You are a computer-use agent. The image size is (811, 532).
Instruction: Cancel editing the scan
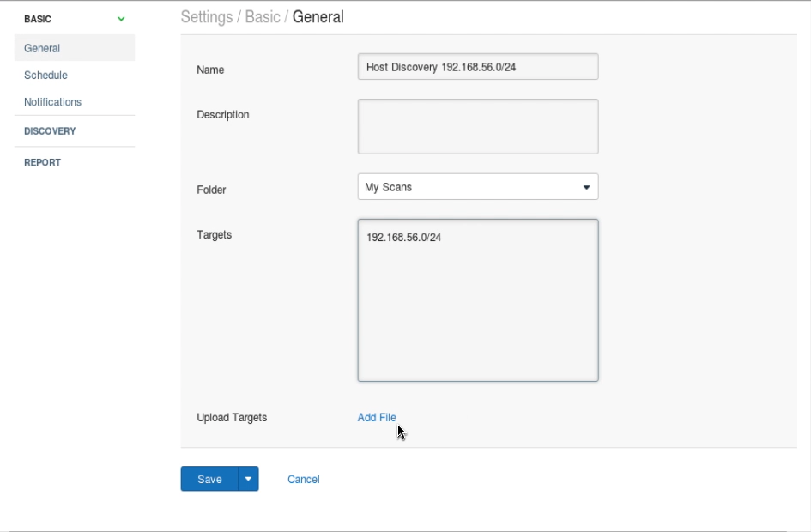(x=304, y=480)
